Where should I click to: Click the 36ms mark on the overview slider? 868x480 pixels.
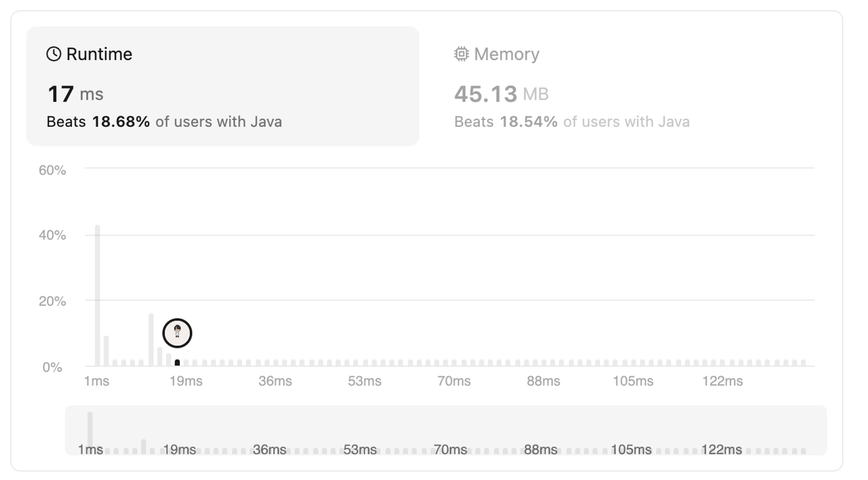[x=270, y=450]
